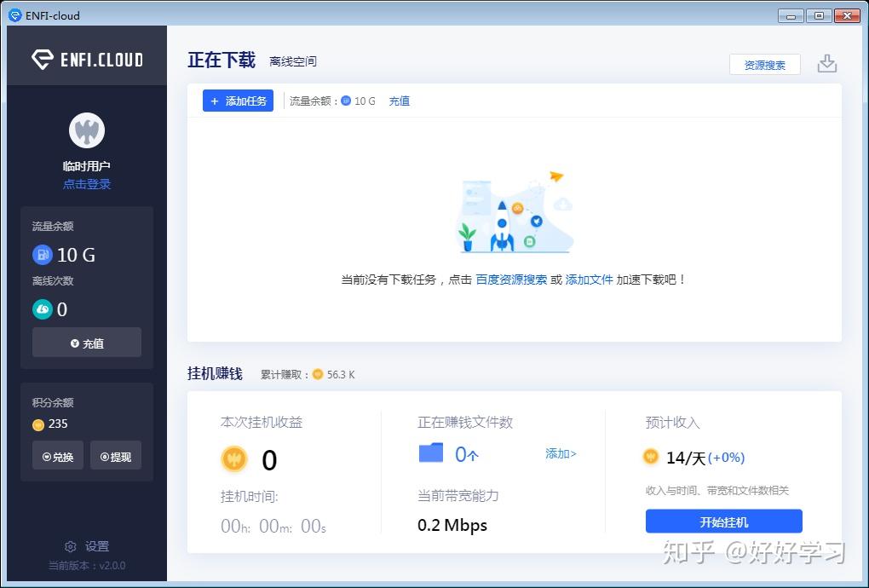Click the 点击登录 login link
Viewport: 869px width, 588px height.
[x=86, y=183]
